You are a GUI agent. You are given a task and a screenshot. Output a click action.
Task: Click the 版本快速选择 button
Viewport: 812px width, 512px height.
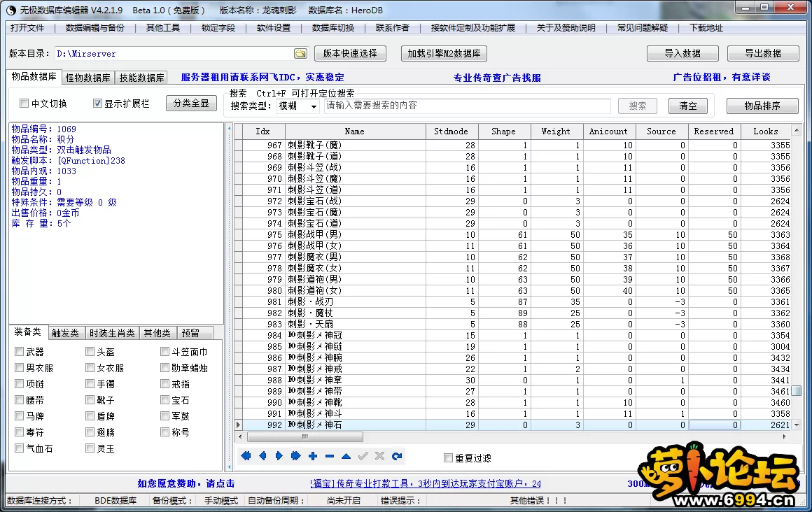tap(350, 53)
